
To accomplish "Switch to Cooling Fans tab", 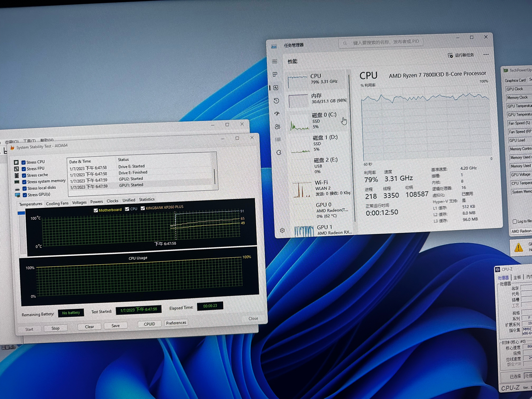I will click(x=57, y=203).
